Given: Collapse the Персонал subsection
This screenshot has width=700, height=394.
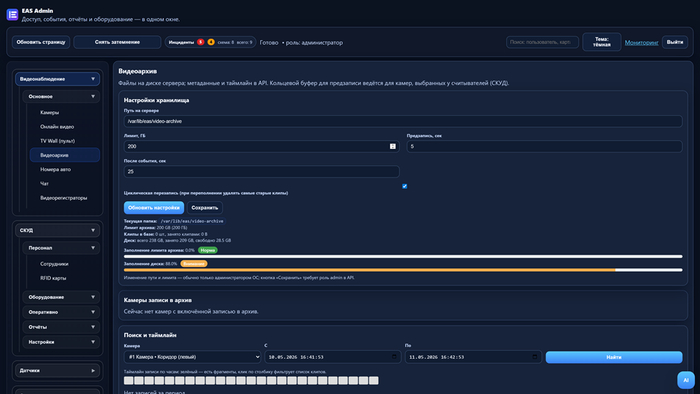Looking at the screenshot, I should (x=61, y=248).
